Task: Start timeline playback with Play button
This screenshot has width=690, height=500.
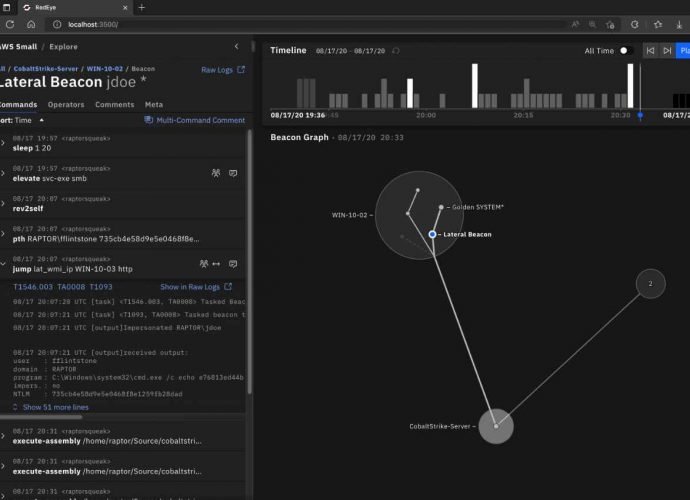Action: (683, 51)
